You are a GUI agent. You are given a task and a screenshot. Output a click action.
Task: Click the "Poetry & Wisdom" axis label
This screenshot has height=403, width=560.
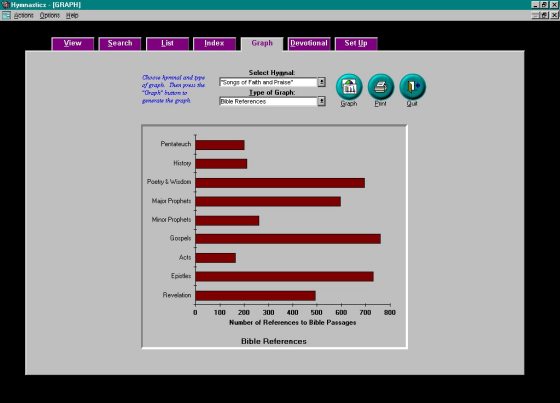(169, 182)
